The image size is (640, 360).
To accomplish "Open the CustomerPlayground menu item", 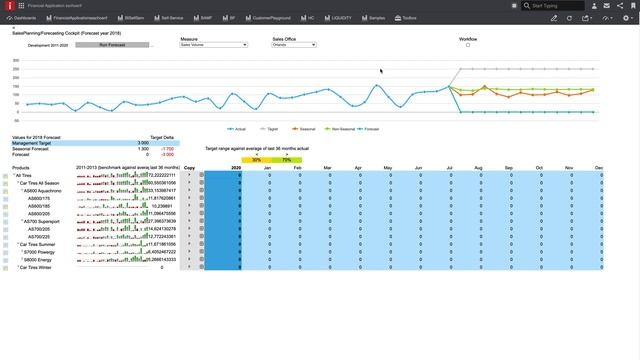I will click(268, 18).
